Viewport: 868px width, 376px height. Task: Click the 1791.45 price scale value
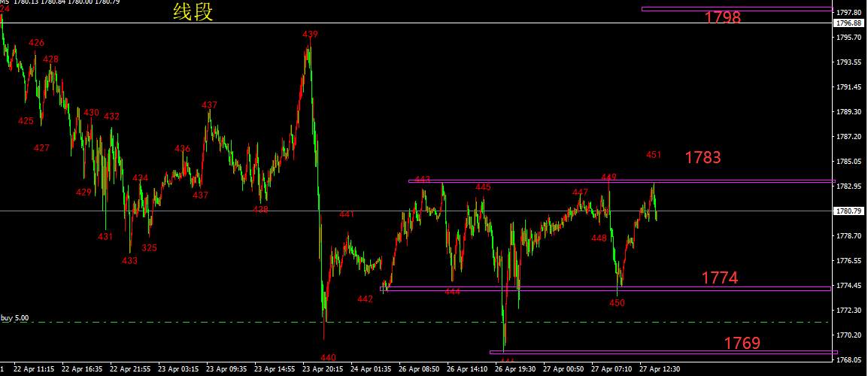tap(850, 87)
